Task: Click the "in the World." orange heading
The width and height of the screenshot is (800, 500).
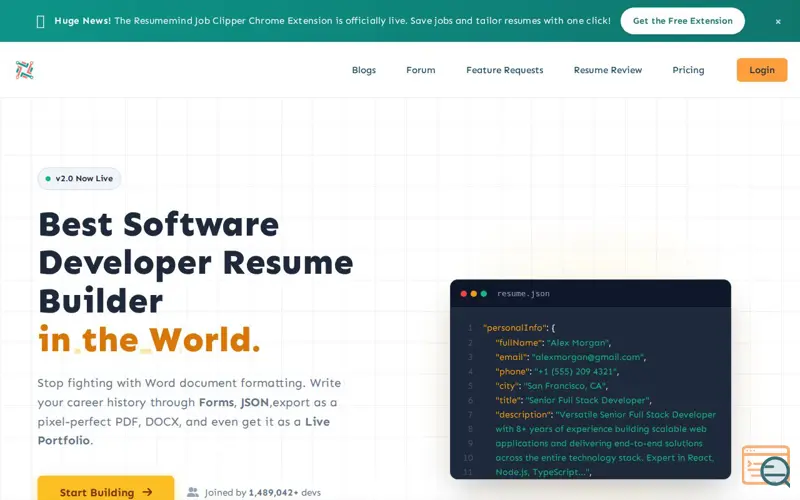Action: point(149,340)
